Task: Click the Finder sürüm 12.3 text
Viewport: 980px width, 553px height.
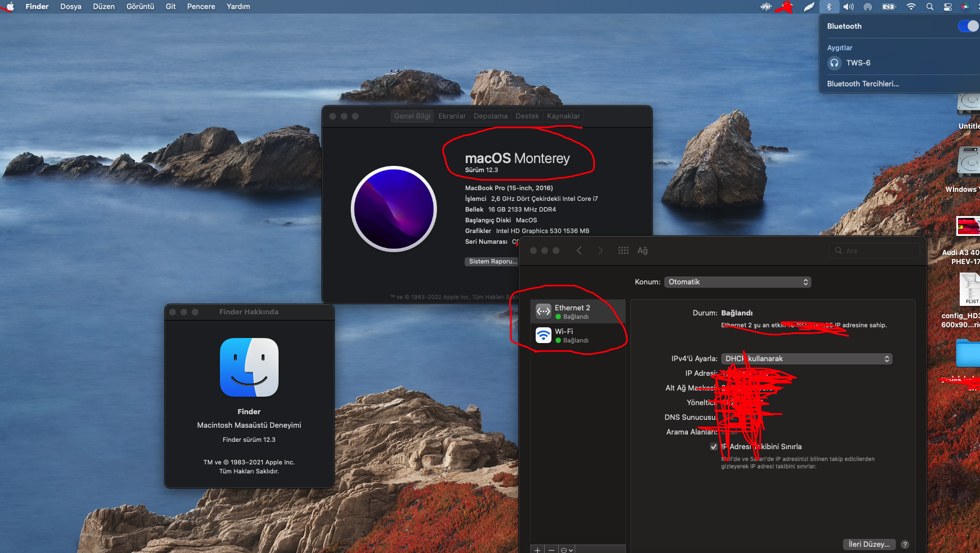Action: point(249,440)
